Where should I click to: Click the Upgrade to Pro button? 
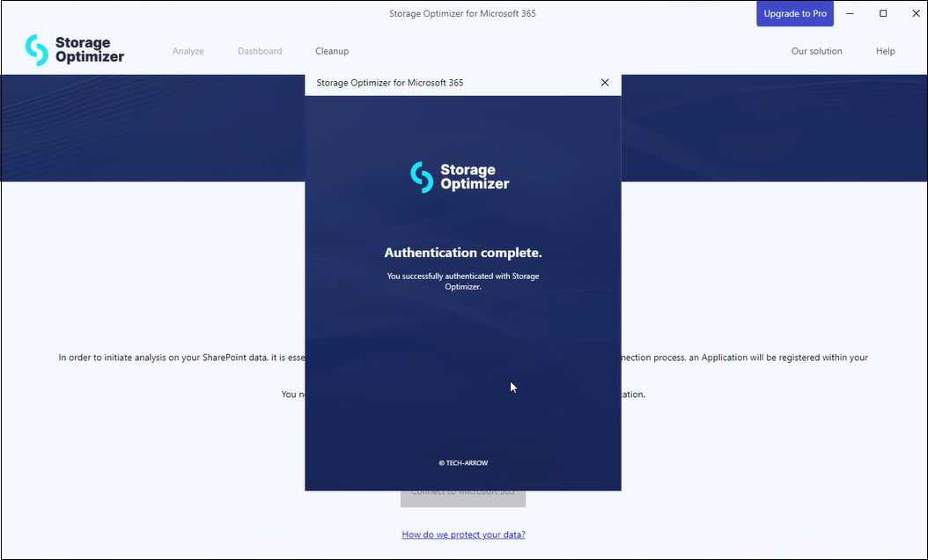[795, 13]
